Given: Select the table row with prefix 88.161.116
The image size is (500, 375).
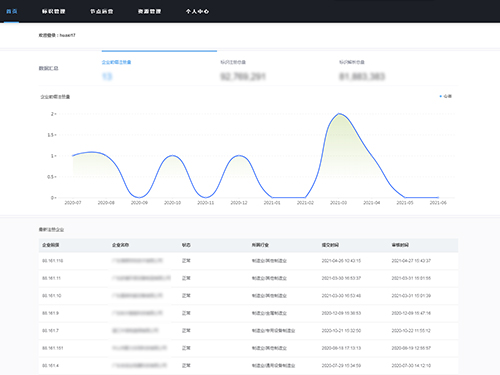Looking at the screenshot, I should [x=248, y=261].
